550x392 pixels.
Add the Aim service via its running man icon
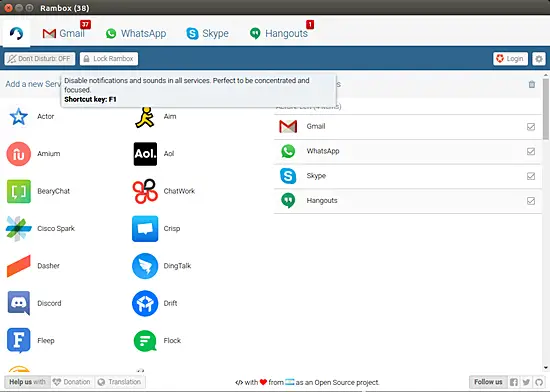(145, 117)
